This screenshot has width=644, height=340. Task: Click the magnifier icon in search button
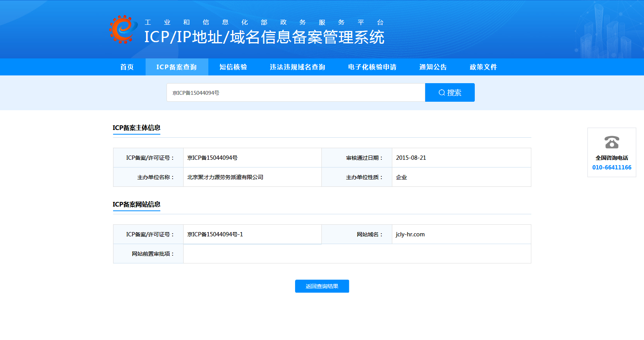pyautogui.click(x=441, y=93)
